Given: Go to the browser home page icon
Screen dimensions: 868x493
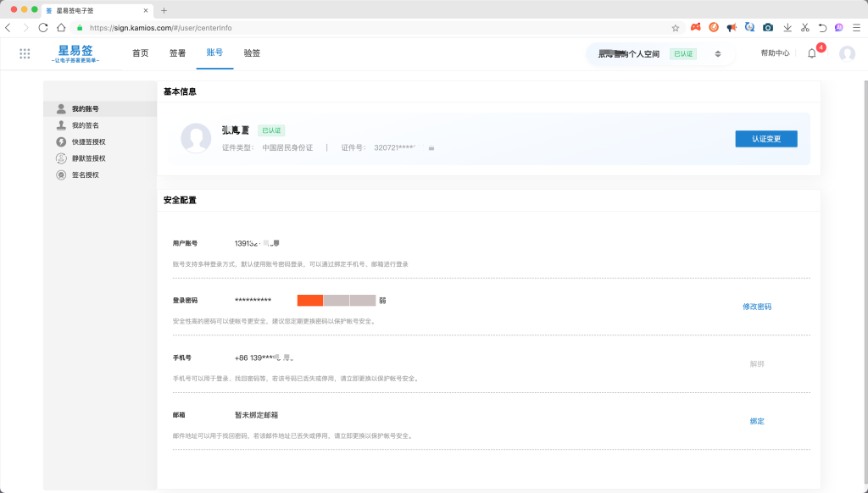Looking at the screenshot, I should pyautogui.click(x=61, y=28).
